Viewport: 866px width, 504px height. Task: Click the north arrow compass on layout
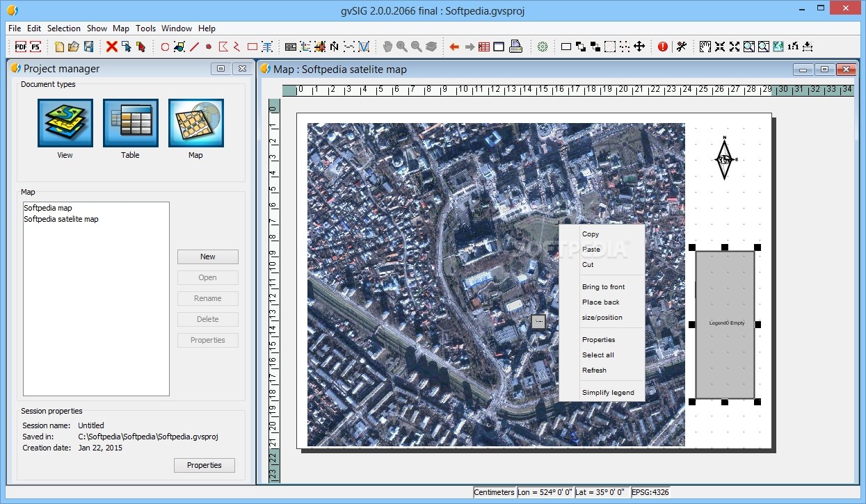725,158
